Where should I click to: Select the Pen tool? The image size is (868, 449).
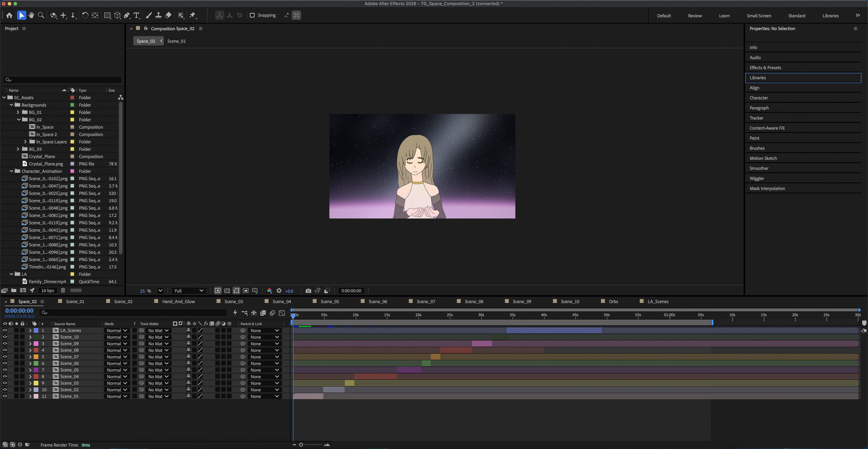coord(127,15)
